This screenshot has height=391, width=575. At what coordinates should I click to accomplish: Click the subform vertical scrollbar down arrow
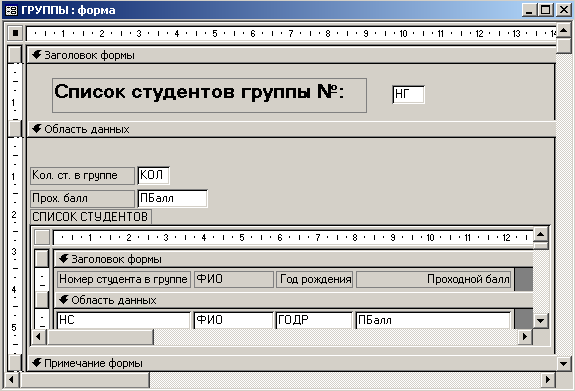541,321
